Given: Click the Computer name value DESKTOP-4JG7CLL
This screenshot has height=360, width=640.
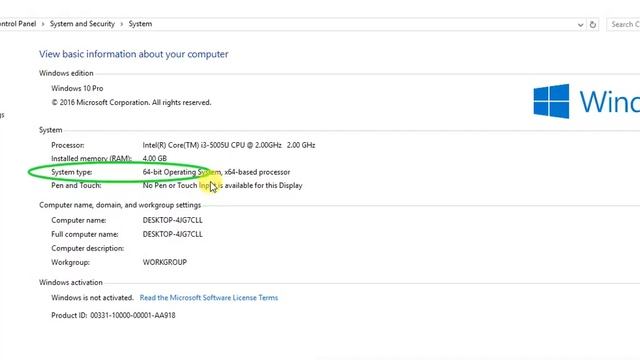Looking at the screenshot, I should (172, 220).
